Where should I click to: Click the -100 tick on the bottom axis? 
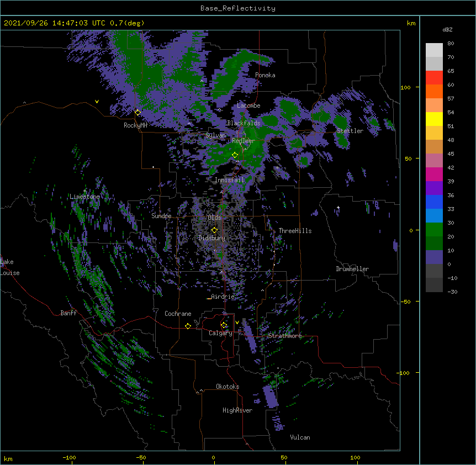click(x=69, y=457)
